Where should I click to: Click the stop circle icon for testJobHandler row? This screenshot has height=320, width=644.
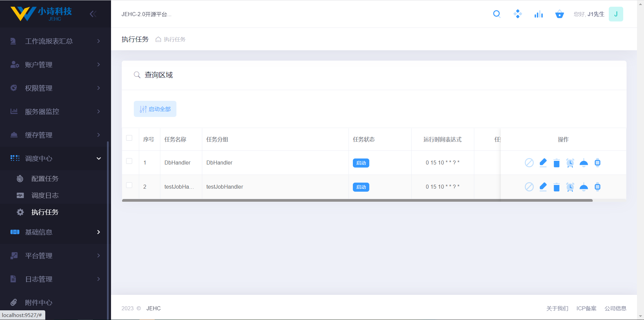[x=529, y=187]
